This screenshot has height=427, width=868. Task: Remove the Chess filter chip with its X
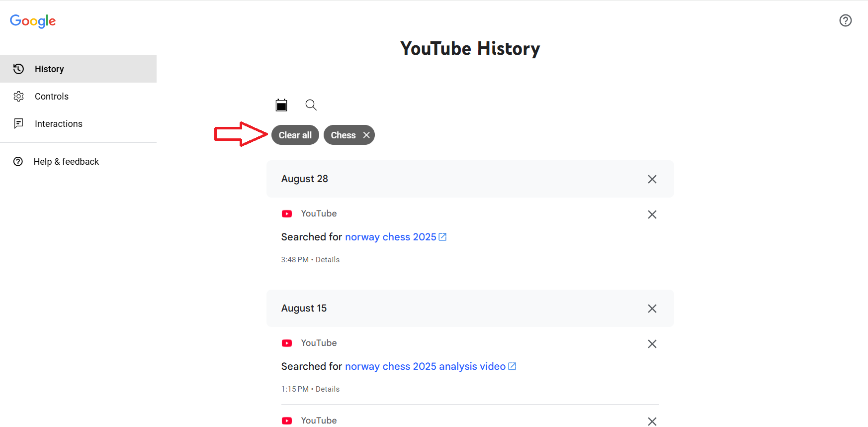point(366,135)
